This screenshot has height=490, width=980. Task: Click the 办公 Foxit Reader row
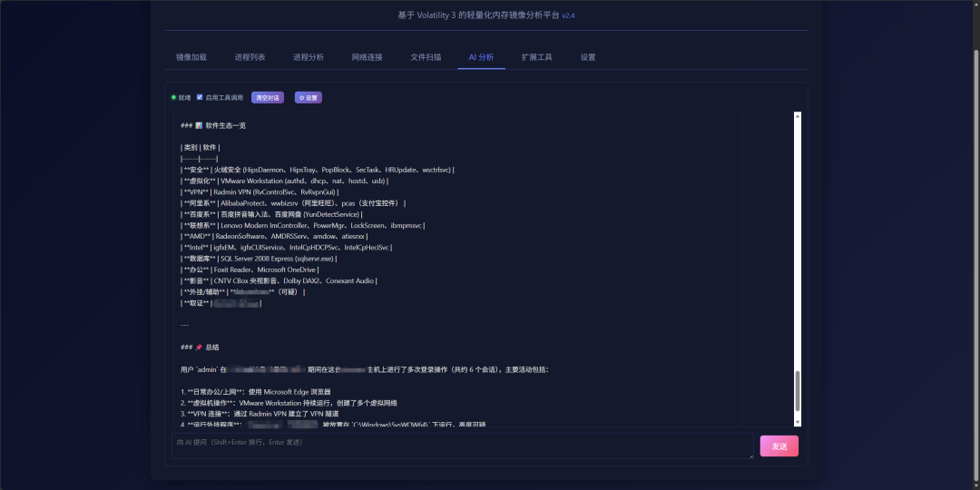(x=250, y=270)
